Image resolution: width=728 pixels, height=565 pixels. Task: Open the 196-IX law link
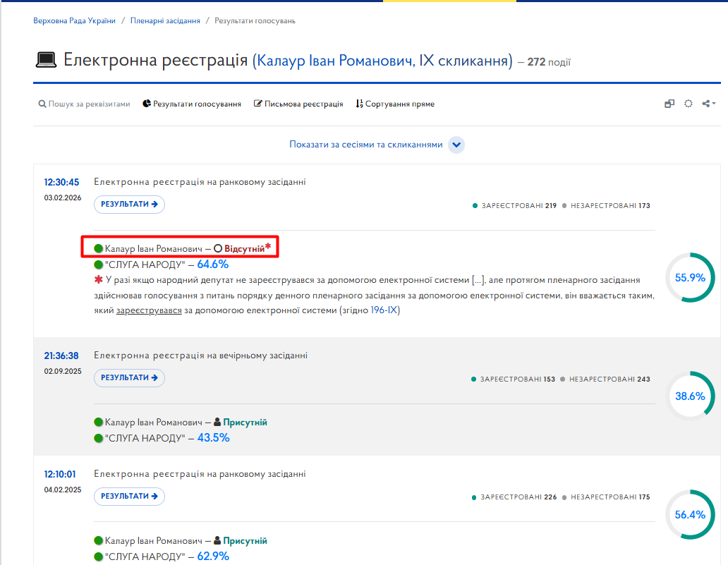(384, 310)
